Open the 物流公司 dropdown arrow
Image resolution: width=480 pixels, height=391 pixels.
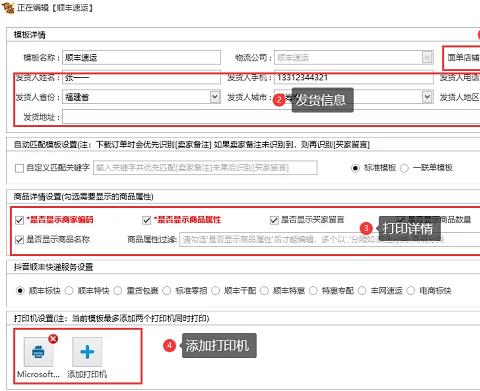coord(427,58)
